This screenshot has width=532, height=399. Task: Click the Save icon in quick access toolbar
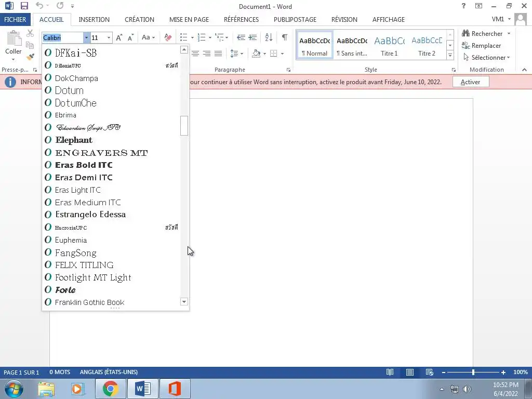pyautogui.click(x=24, y=6)
